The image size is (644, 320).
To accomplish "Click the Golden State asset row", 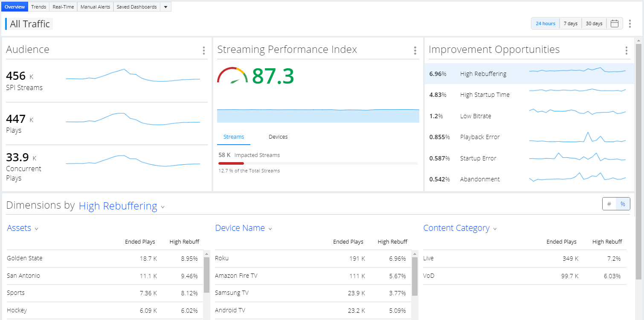I will [103, 259].
